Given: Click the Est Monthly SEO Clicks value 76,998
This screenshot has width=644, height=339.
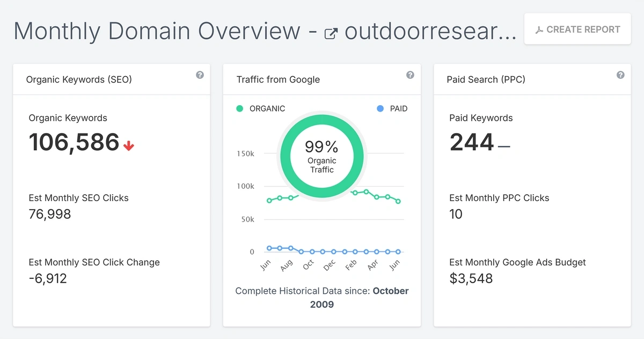Looking at the screenshot, I should tap(50, 215).
